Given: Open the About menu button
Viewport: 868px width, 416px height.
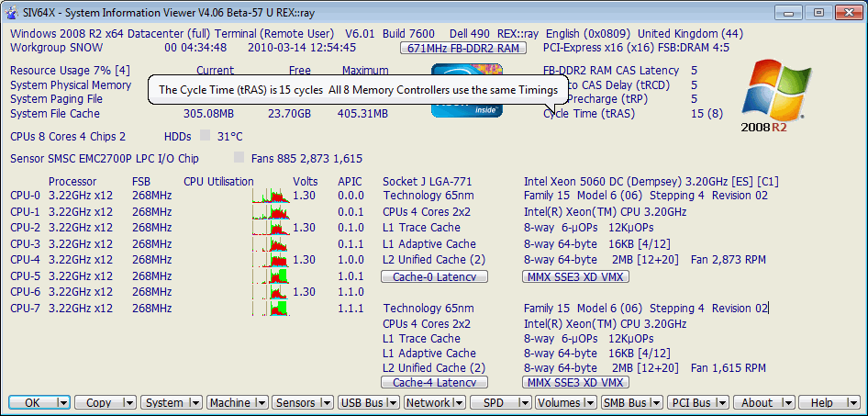Looking at the screenshot, I should (758, 403).
